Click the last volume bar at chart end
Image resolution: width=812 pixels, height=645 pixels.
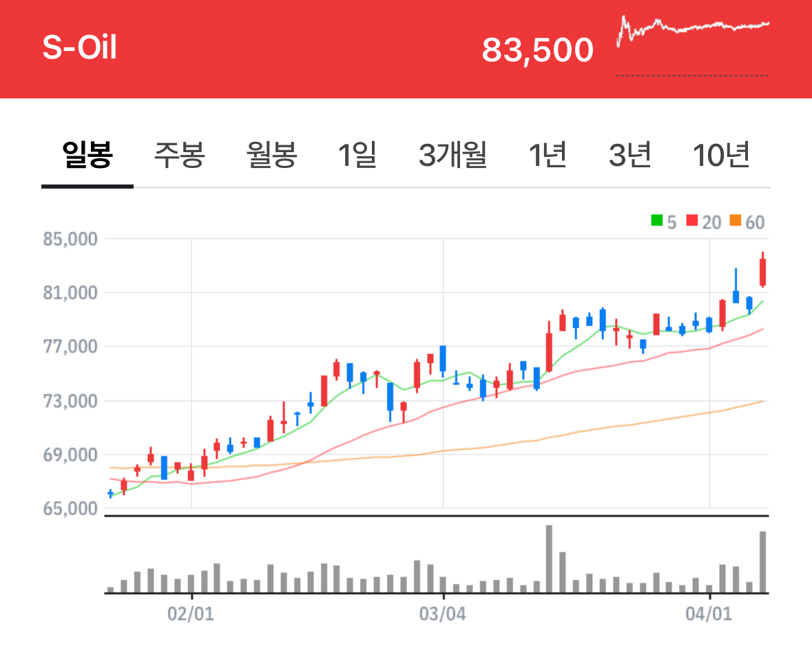763,562
